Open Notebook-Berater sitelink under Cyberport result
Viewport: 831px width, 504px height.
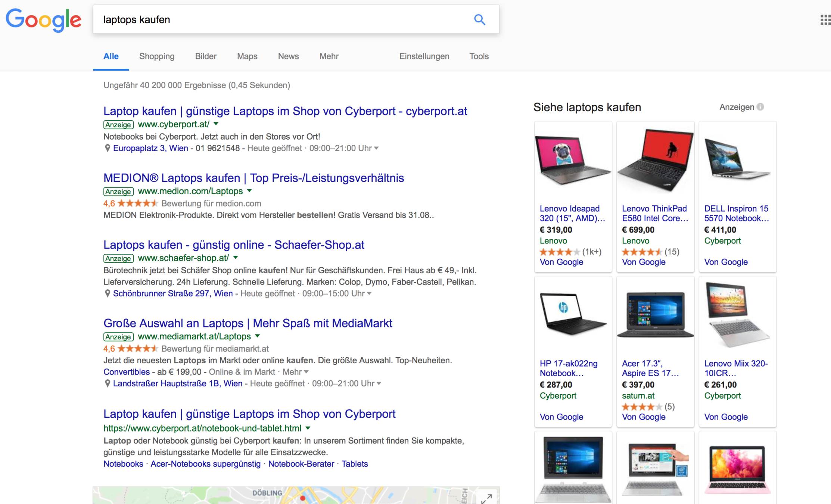tap(301, 464)
